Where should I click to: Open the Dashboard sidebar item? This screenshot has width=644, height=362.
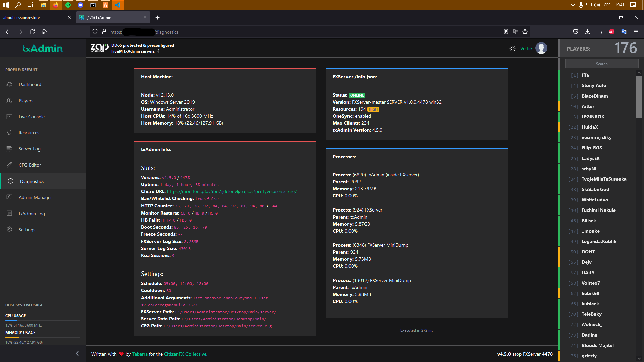click(x=30, y=84)
